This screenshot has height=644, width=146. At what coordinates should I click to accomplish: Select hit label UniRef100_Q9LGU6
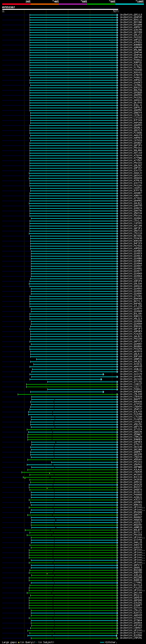pyautogui.click(x=131, y=284)
